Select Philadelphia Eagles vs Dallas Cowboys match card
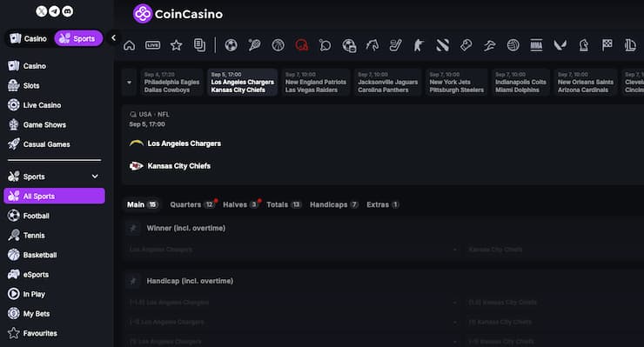The width and height of the screenshot is (644, 347). point(171,82)
